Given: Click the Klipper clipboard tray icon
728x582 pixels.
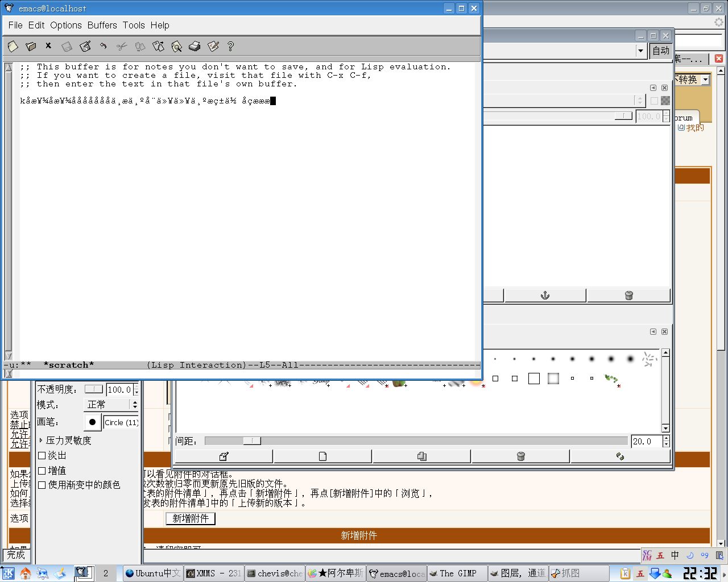Looking at the screenshot, I should point(625,573).
